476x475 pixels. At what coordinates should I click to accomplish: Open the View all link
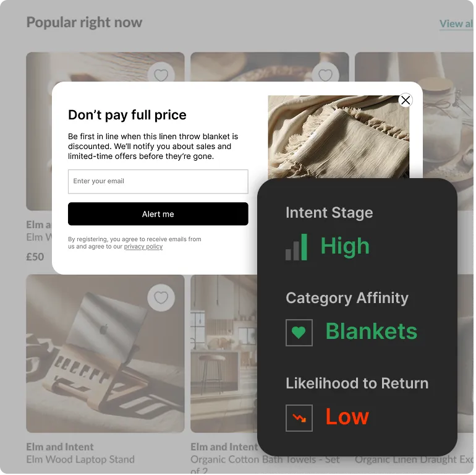[457, 24]
